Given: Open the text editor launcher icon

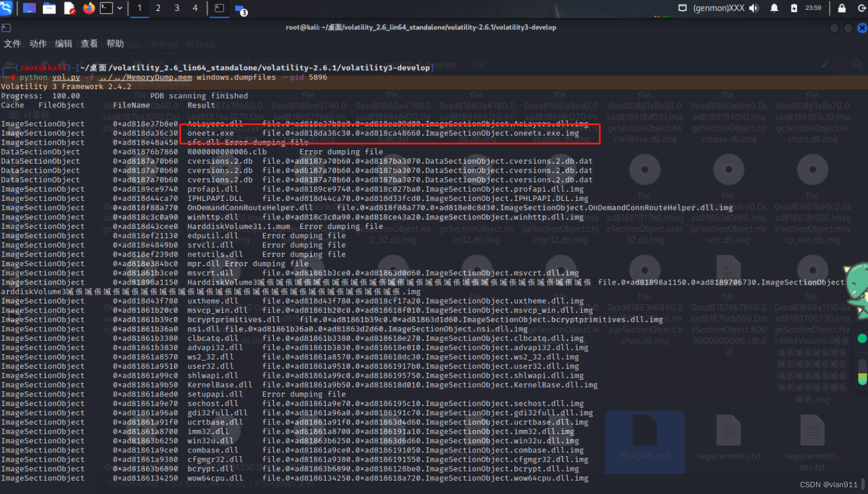Looking at the screenshot, I should tap(69, 8).
